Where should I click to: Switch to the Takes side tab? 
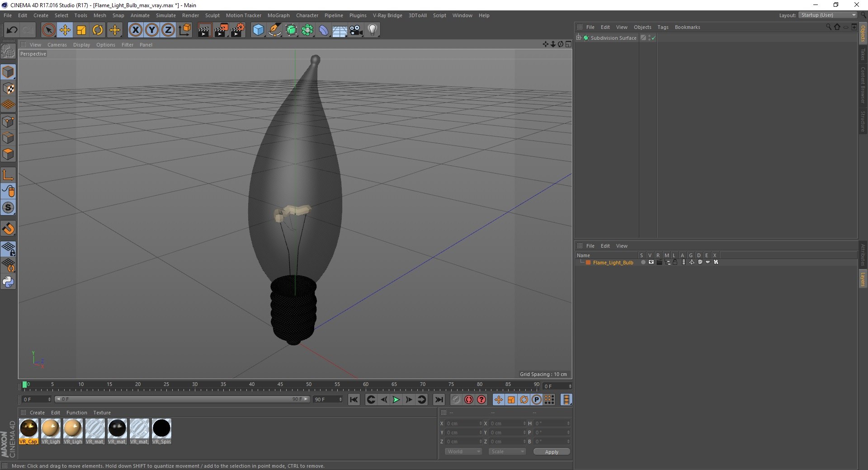(x=863, y=54)
